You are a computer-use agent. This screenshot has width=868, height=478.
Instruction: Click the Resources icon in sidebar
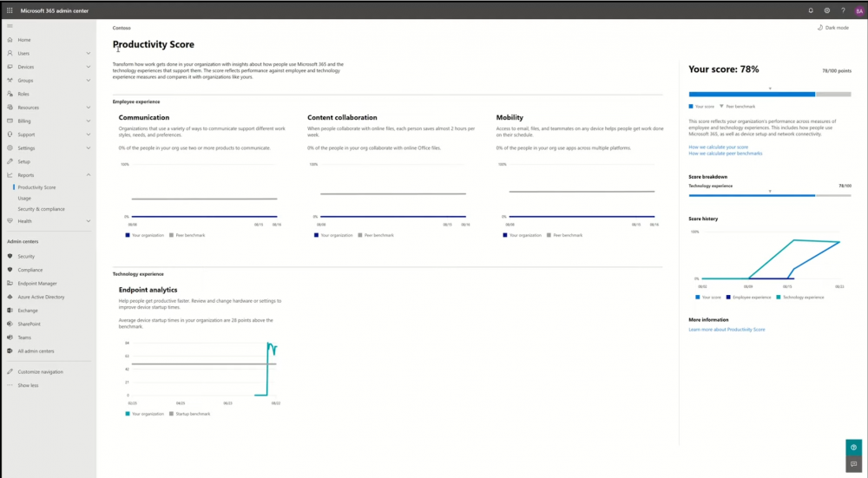[10, 108]
